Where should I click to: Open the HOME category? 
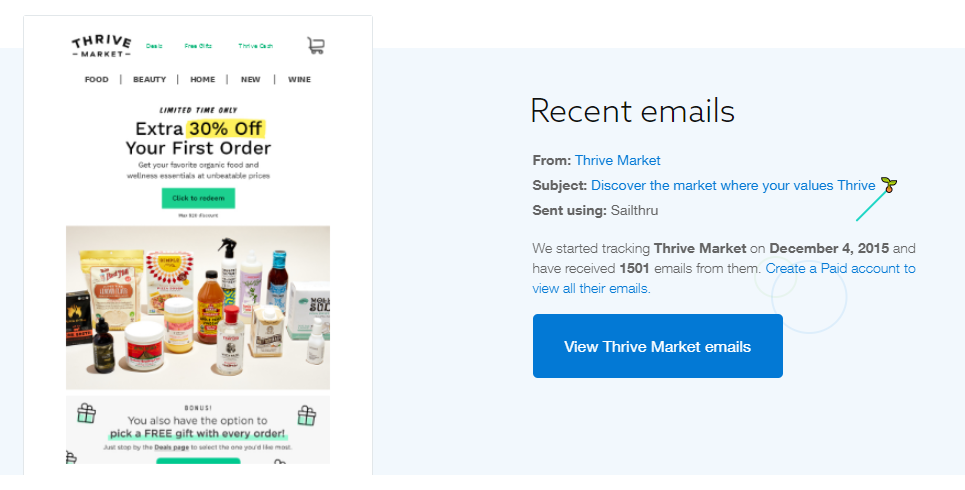coord(202,79)
